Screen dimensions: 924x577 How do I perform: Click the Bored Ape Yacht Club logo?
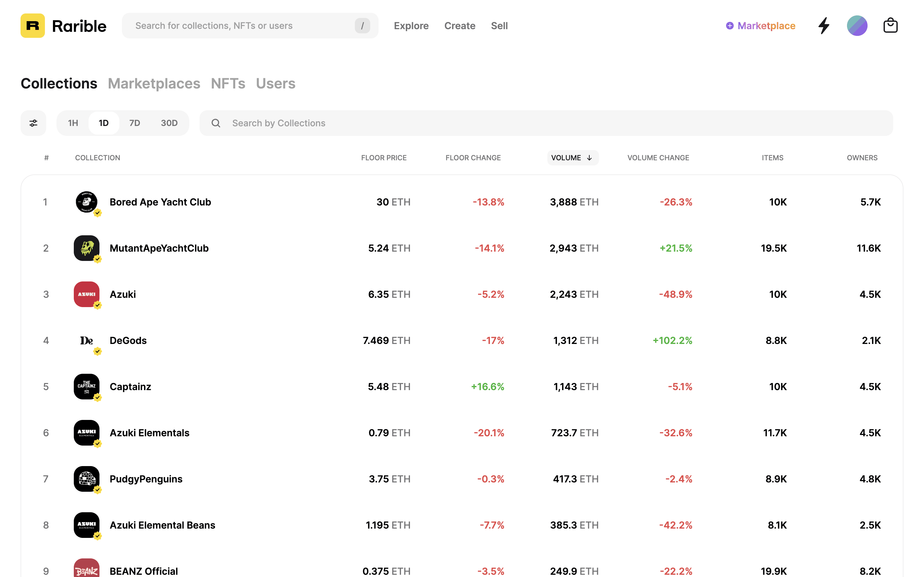(x=87, y=202)
